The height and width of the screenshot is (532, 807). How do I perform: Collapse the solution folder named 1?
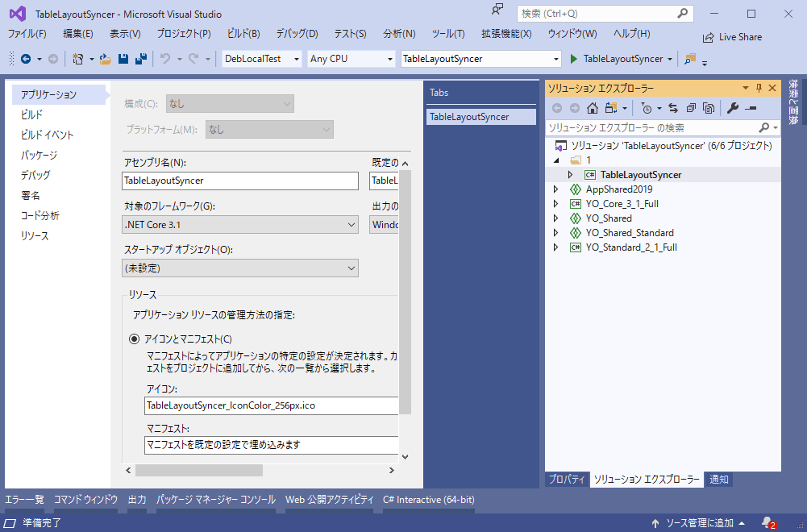(x=555, y=160)
